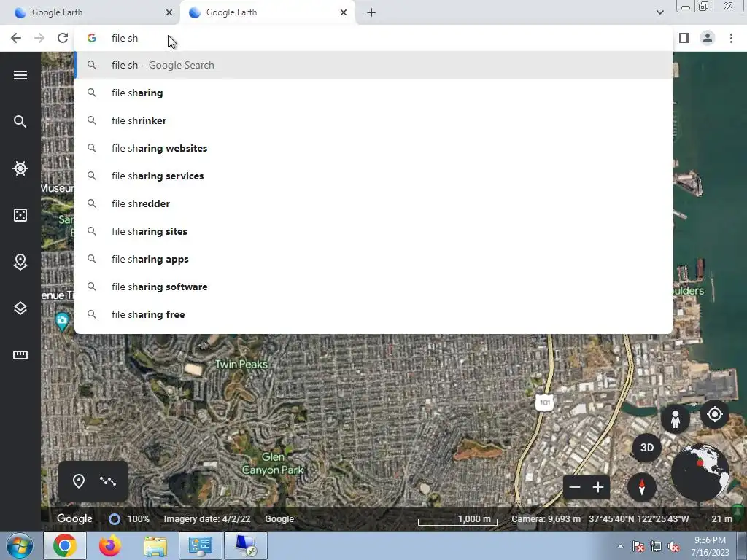The image size is (747, 560).
Task: Open the Chrome profile avatar
Action: click(x=708, y=38)
